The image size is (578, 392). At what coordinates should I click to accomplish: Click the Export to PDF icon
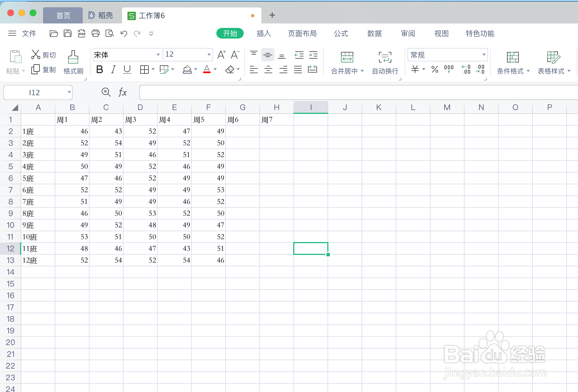click(82, 34)
